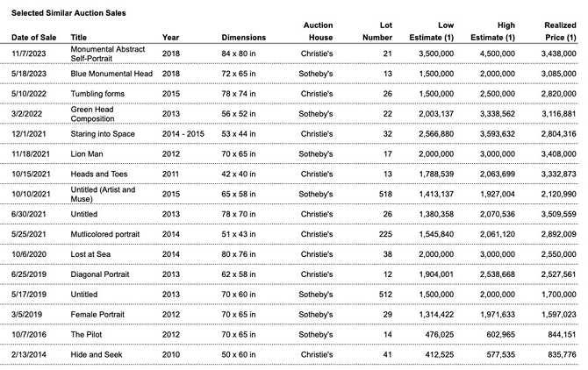Viewport: 588px width, 370px height.
Task: Select the '84 x 80 in' dimensions cell
Action: 242,57
